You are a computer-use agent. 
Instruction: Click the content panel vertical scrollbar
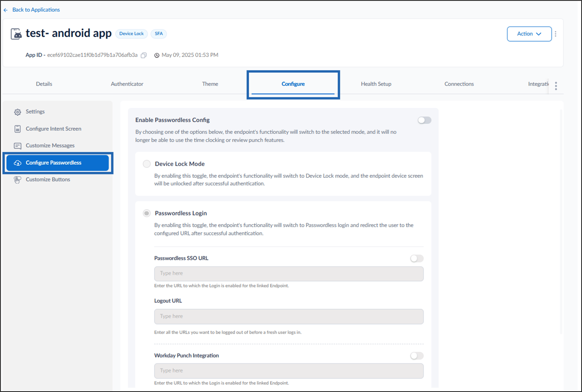(561, 222)
